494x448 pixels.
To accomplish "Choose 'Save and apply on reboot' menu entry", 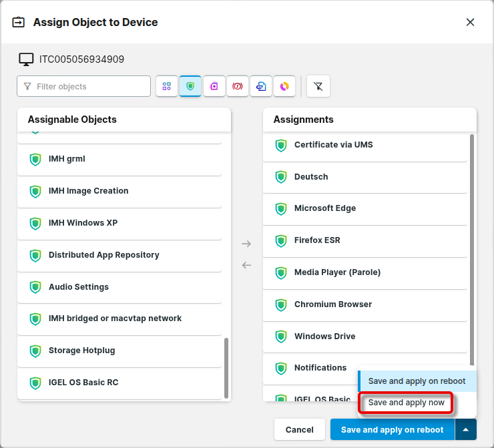I will (x=417, y=381).
